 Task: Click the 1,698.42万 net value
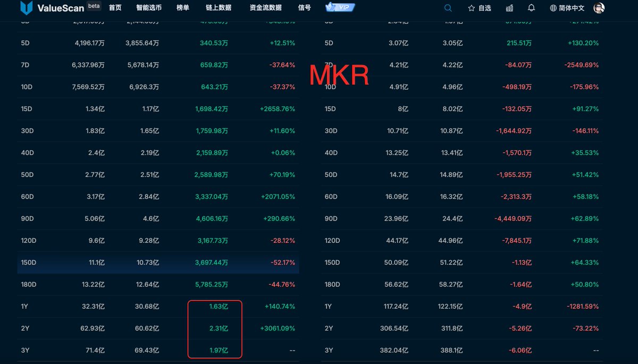coord(212,108)
